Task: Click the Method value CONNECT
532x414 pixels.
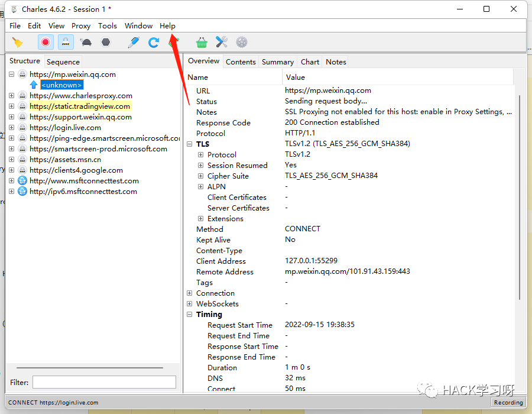Action: coord(302,229)
